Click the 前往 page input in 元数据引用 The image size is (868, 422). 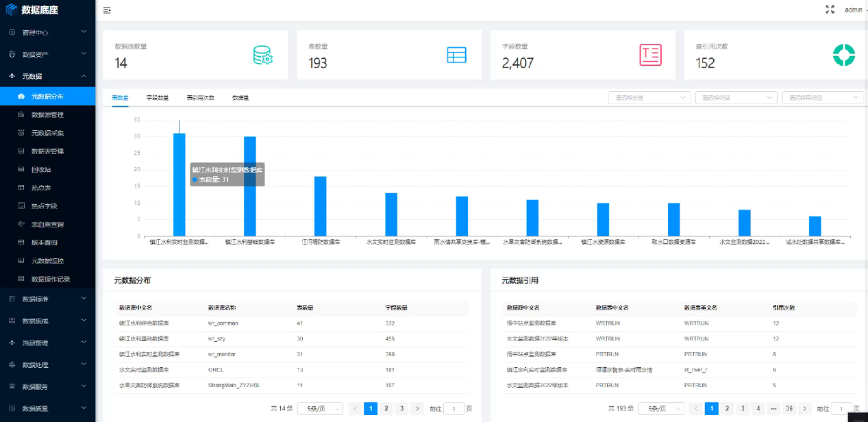[841, 408]
